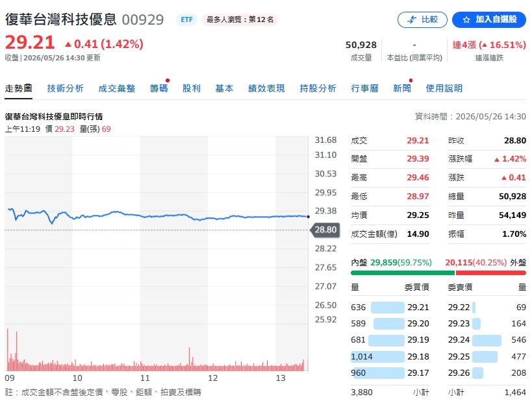Click 資料時間 timestamp text
The width and height of the screenshot is (532, 401).
coord(470,117)
